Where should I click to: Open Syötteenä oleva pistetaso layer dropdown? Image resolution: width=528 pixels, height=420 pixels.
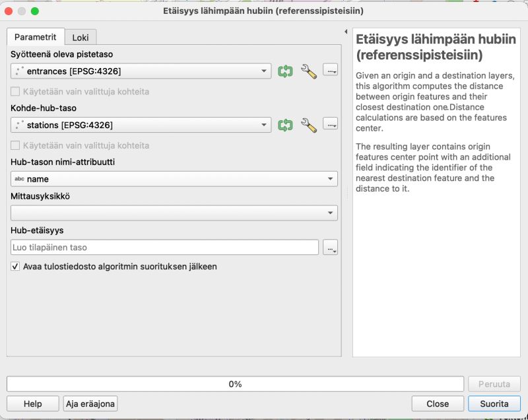coord(141,71)
